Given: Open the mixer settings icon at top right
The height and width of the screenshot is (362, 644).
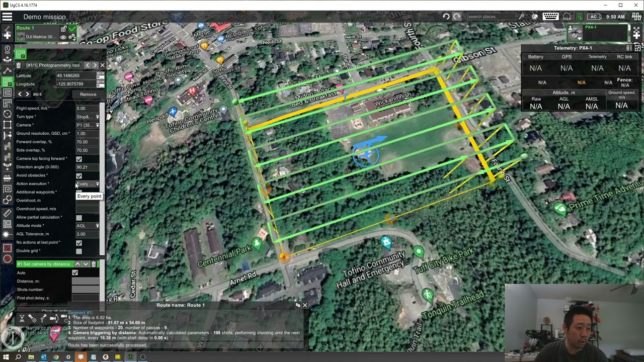Looking at the screenshot, I should coord(636,17).
